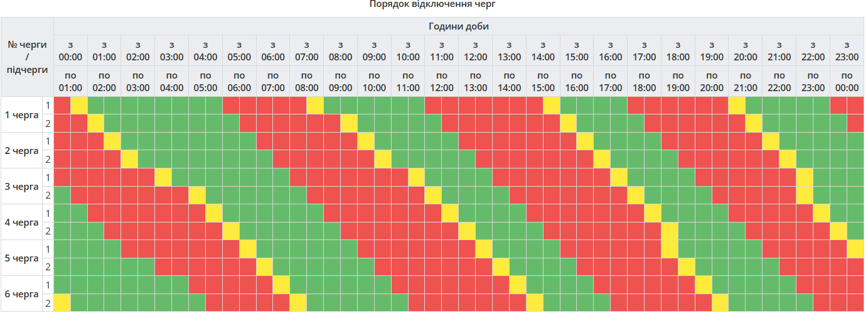Click the "по 00:00" header cell
This screenshot has width=868, height=330.
click(x=847, y=82)
